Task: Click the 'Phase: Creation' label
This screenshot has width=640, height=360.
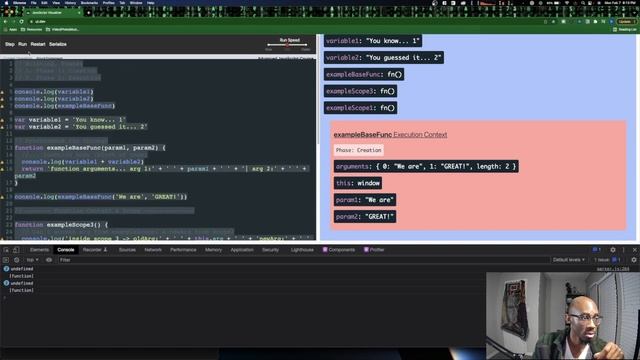Action: tap(358, 150)
